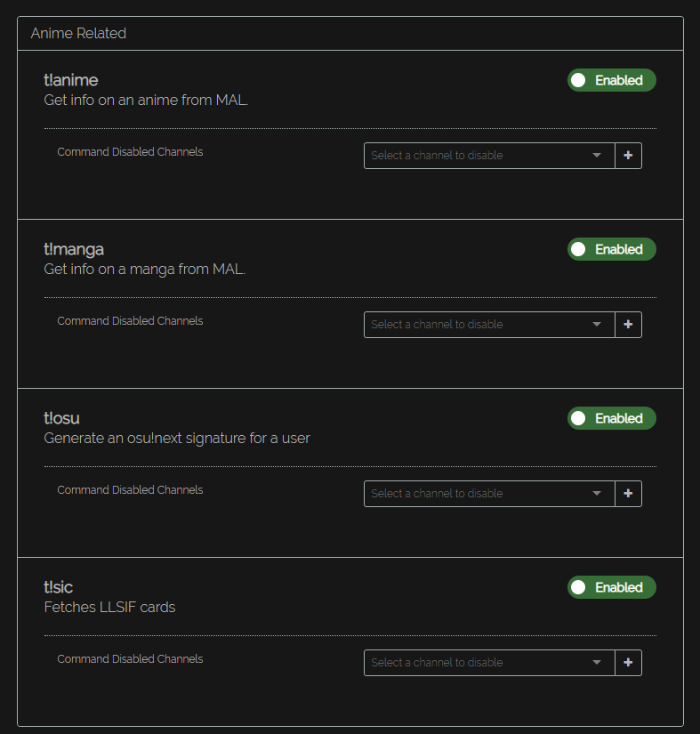The width and height of the screenshot is (700, 734).
Task: Expand t!manga channel selection dropdown
Action: pos(488,325)
